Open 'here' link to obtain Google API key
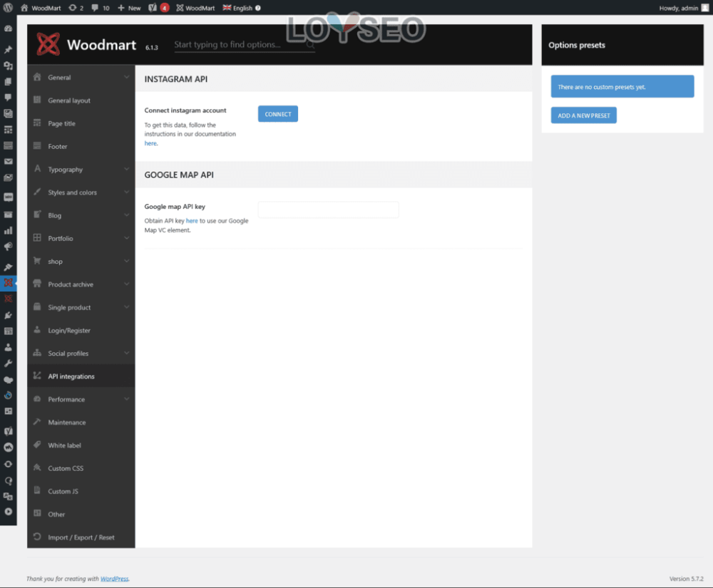The image size is (713, 588). pos(192,221)
